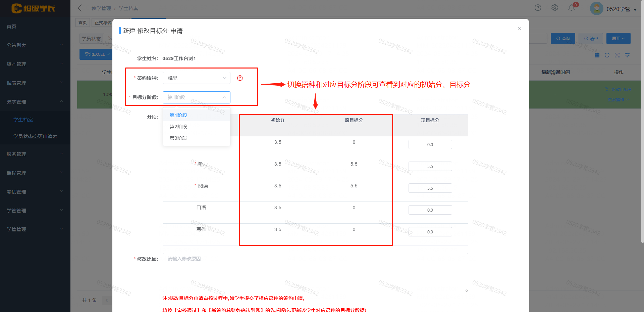Open column settings icon above the table
The width and height of the screenshot is (644, 312).
pos(627,55)
